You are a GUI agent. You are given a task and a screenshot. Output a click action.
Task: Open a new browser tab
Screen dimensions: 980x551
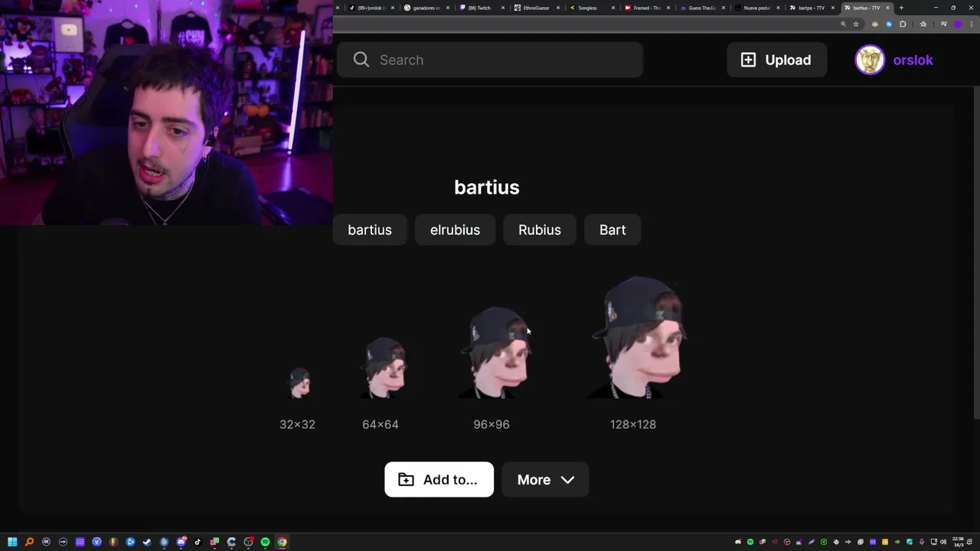click(x=901, y=8)
